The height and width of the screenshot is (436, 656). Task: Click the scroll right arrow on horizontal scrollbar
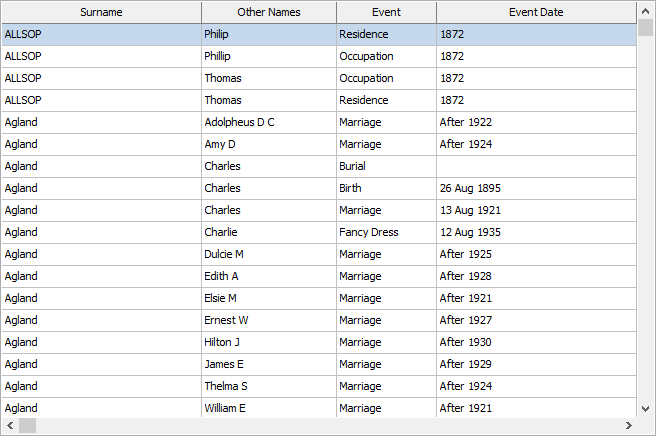point(628,426)
